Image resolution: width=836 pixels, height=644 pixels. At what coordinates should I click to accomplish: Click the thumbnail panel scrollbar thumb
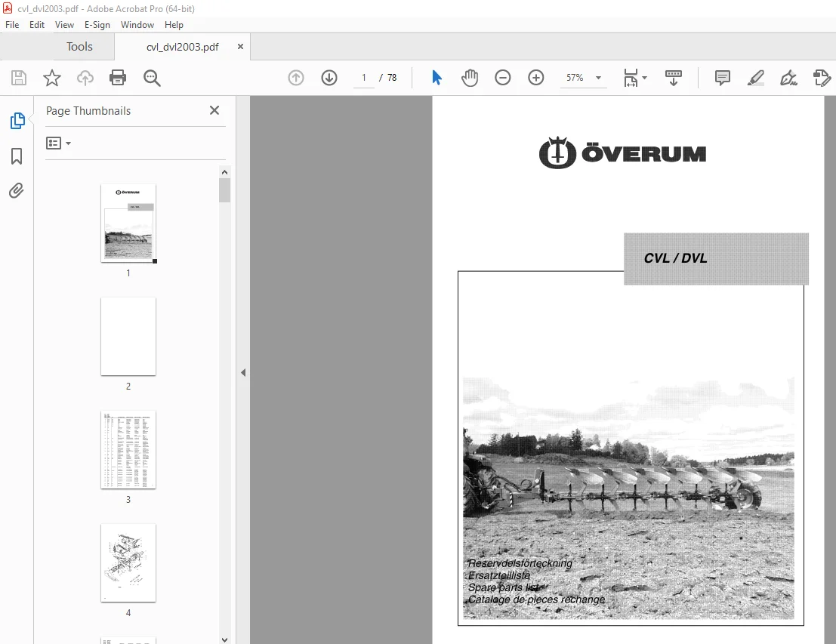[x=224, y=190]
